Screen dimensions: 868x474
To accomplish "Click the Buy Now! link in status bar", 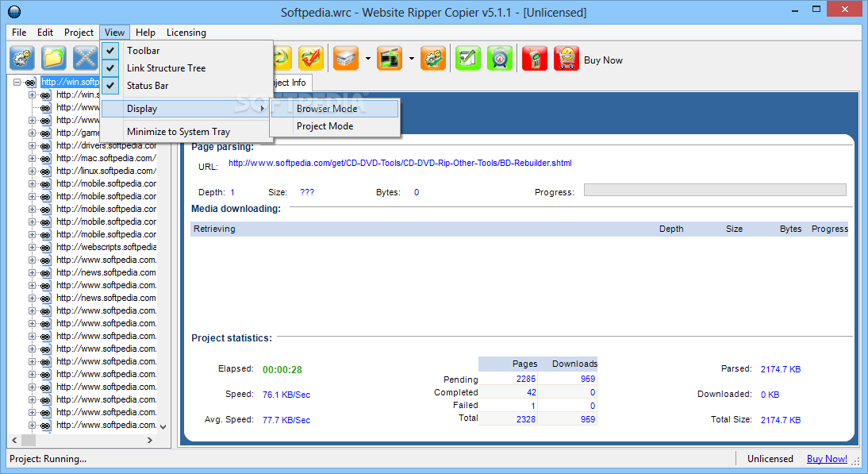I will [x=827, y=458].
